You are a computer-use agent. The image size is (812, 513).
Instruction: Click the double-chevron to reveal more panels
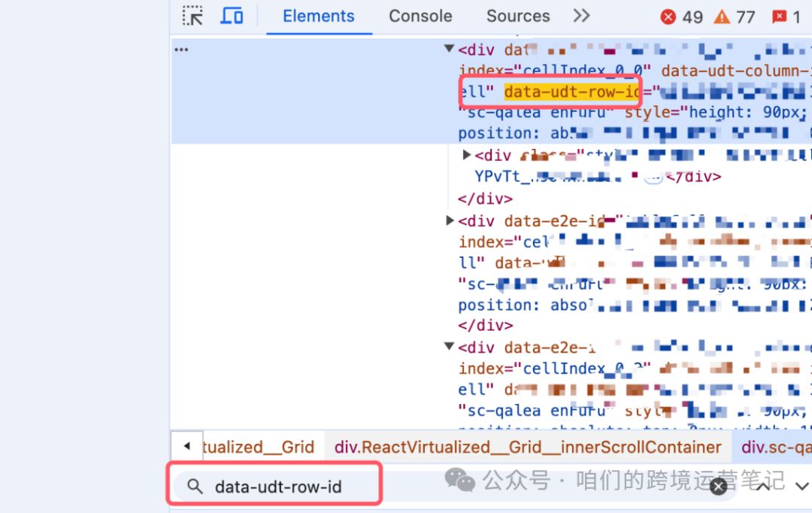point(581,15)
